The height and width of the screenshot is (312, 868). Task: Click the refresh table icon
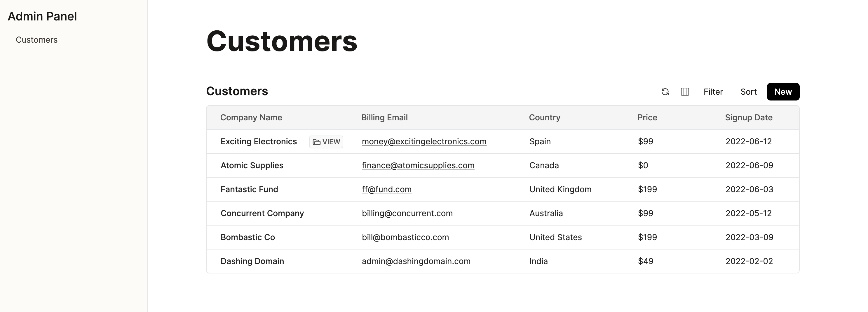point(665,92)
